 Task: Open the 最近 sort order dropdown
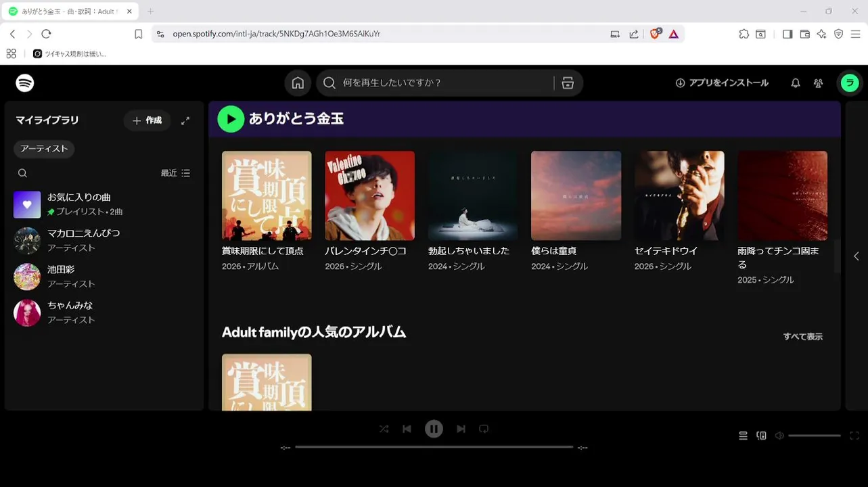175,173
